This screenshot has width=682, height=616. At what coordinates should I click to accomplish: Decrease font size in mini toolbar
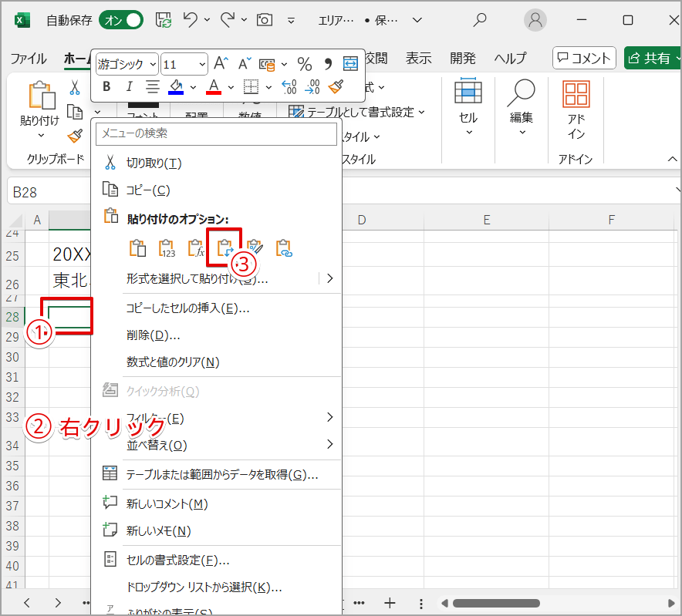(x=244, y=64)
